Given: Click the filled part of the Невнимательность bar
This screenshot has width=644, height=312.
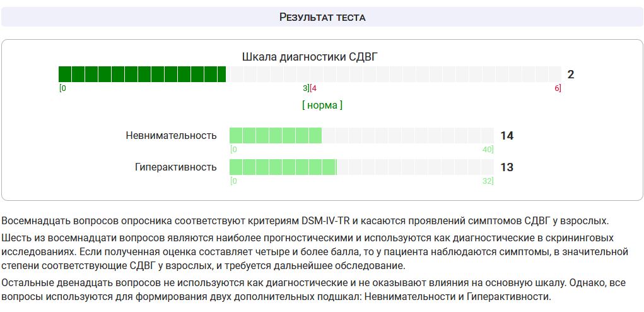Looking at the screenshot, I should (275, 136).
